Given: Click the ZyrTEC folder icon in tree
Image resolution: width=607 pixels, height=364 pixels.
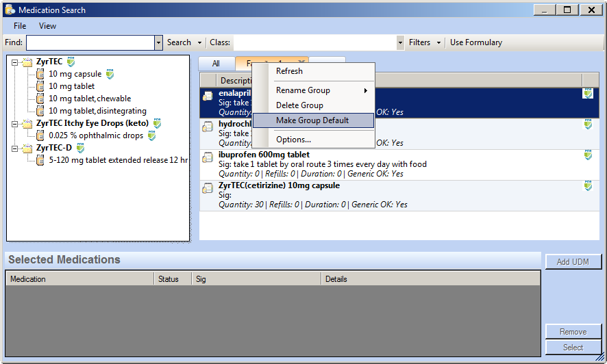Looking at the screenshot, I should [27, 62].
